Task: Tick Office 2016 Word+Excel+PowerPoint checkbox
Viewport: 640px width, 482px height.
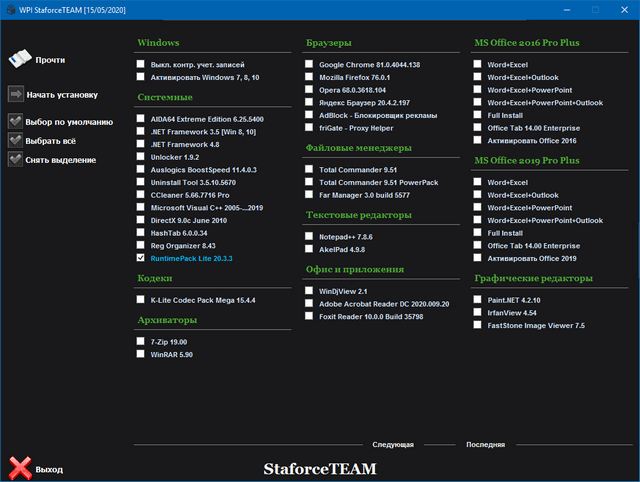Action: [x=477, y=89]
